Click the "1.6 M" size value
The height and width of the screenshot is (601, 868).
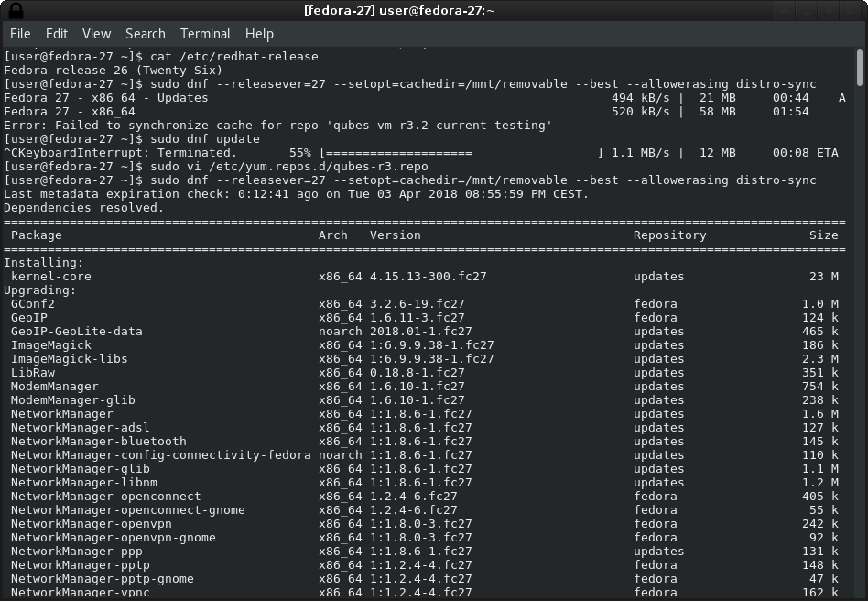[x=819, y=414]
